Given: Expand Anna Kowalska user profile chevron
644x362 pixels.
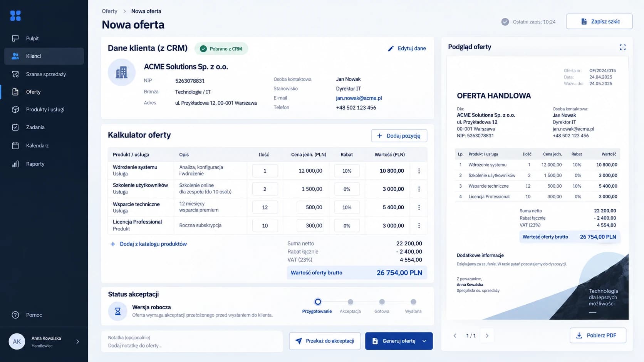Looking at the screenshot, I should [x=78, y=342].
